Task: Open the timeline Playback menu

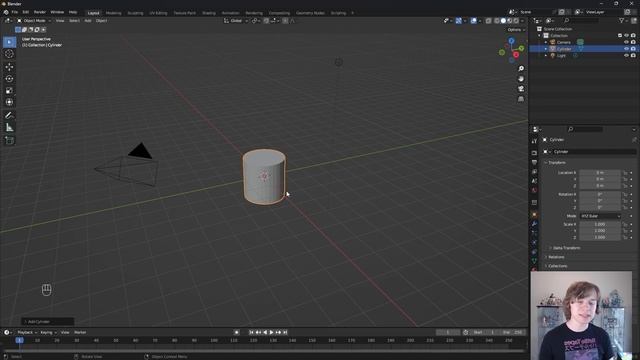Action: pos(27,332)
